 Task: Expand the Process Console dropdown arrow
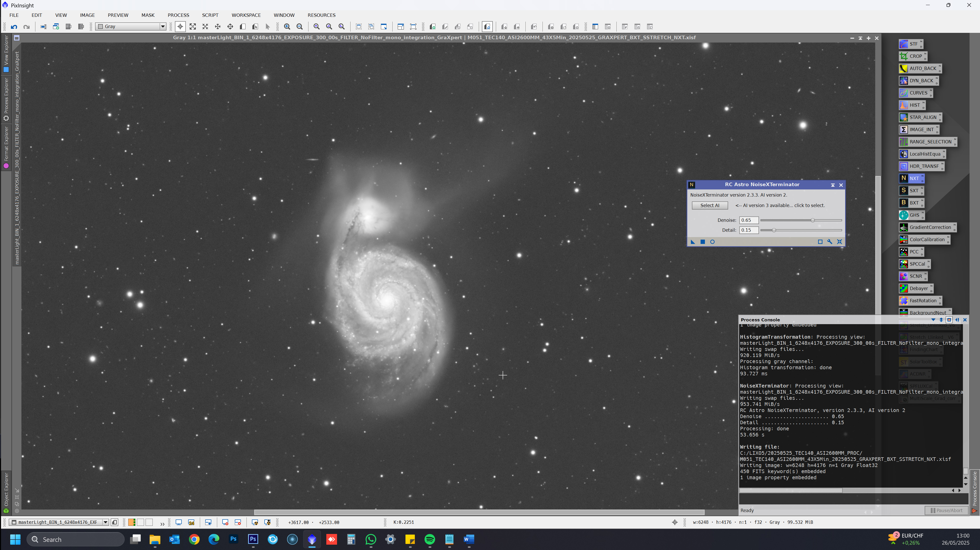pos(933,320)
